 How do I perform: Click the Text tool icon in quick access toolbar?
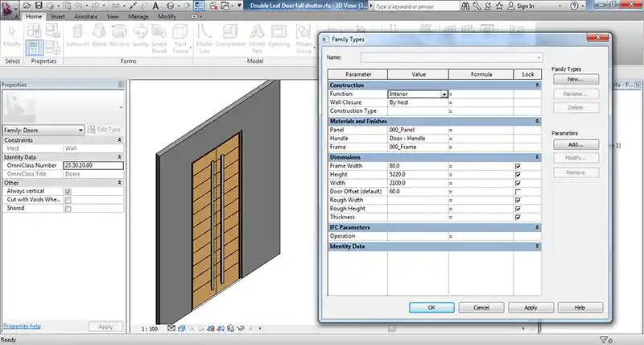click(155, 6)
